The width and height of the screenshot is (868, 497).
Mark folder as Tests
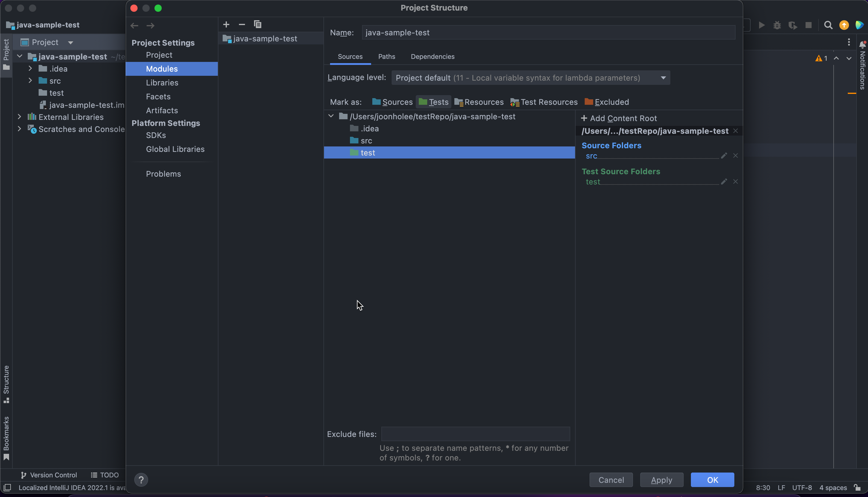pyautogui.click(x=433, y=102)
